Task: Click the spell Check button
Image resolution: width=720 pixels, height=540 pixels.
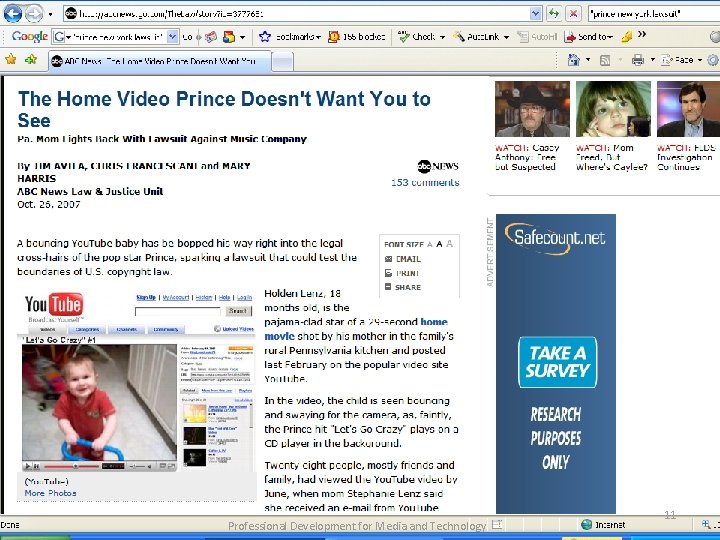Action: [416, 37]
